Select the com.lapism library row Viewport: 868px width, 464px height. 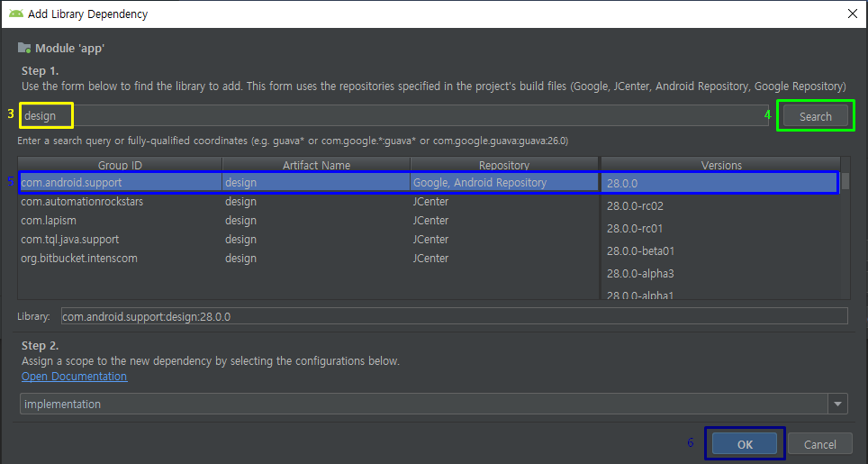click(309, 221)
